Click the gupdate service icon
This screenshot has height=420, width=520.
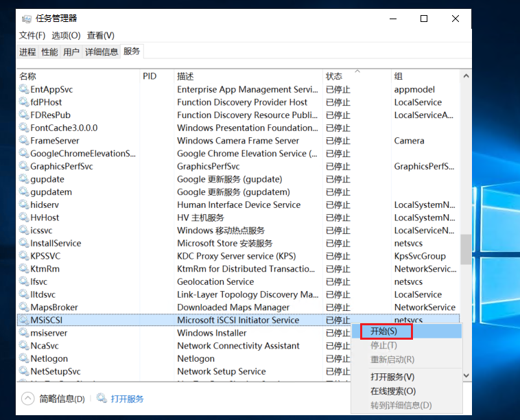[24, 179]
